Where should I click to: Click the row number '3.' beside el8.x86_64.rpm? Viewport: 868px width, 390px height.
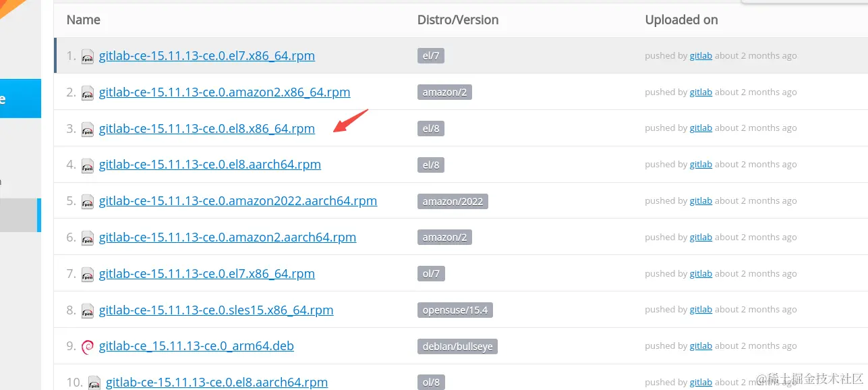(71, 128)
